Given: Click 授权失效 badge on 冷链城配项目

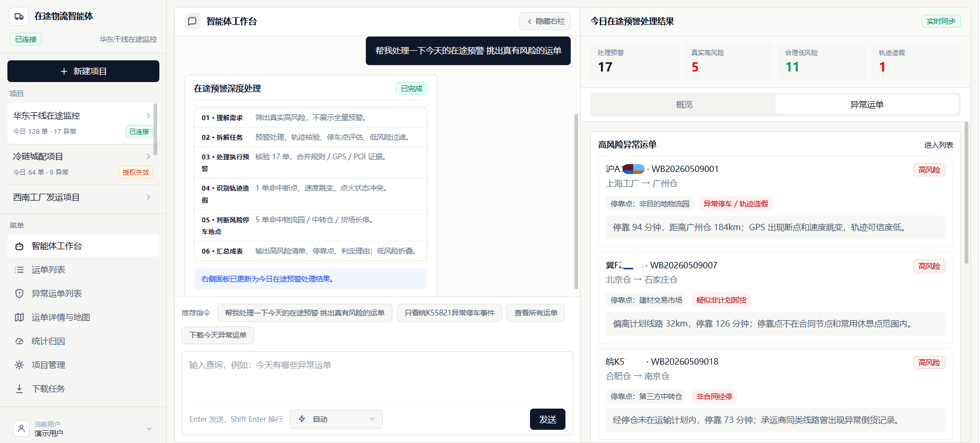Looking at the screenshot, I should (136, 172).
